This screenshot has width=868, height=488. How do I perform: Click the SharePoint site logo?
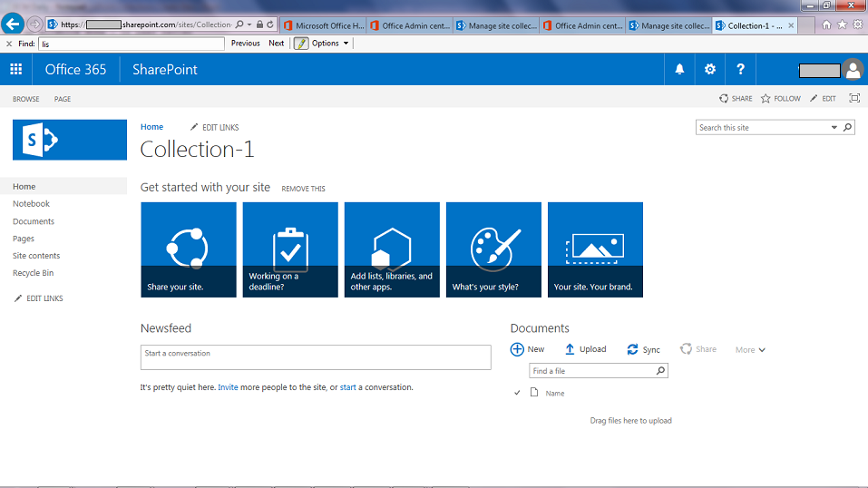(x=70, y=140)
